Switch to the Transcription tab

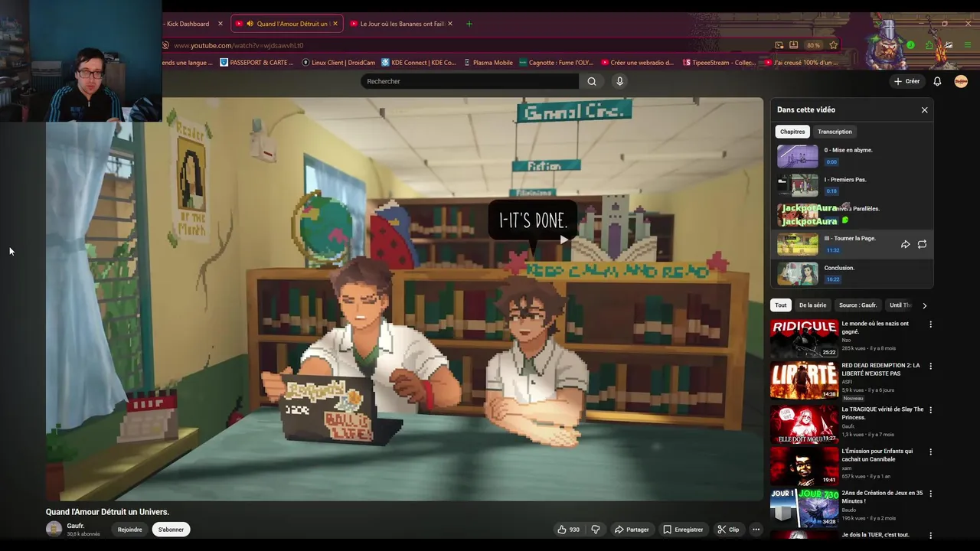click(835, 132)
